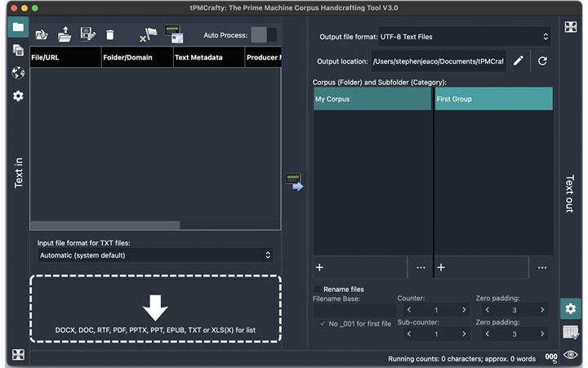
Task: Add a new subfolder with plus button
Action: point(441,267)
